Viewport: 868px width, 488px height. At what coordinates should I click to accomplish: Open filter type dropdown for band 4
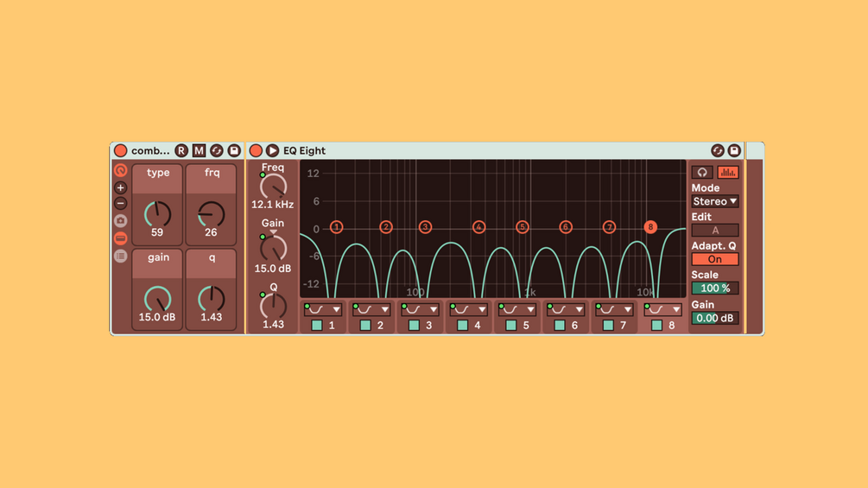tap(469, 309)
